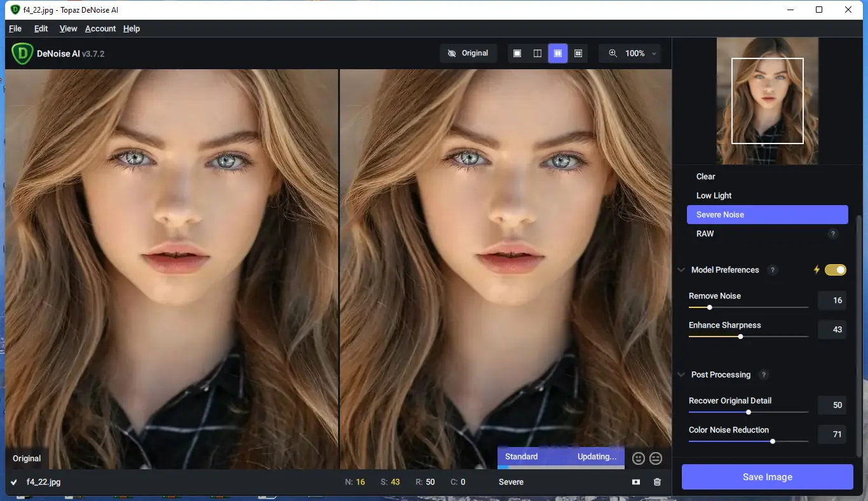868x501 pixels.
Task: Choose the side-by-side view icon
Action: 558,53
